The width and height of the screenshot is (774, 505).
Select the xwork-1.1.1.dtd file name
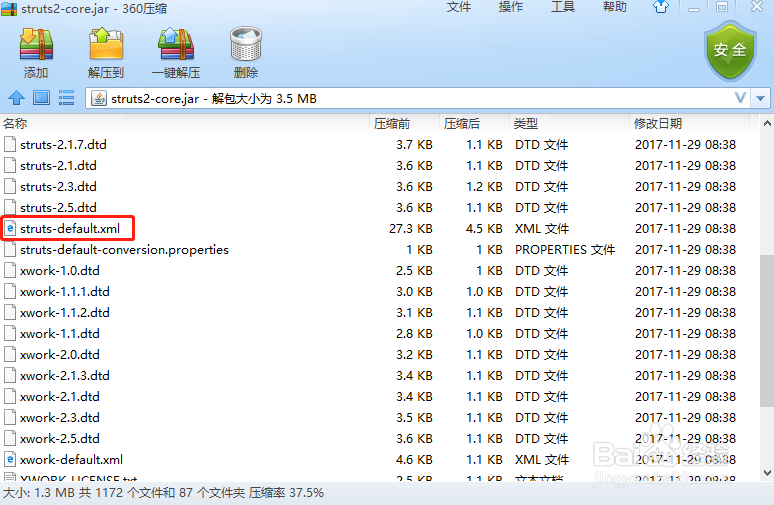(x=65, y=292)
